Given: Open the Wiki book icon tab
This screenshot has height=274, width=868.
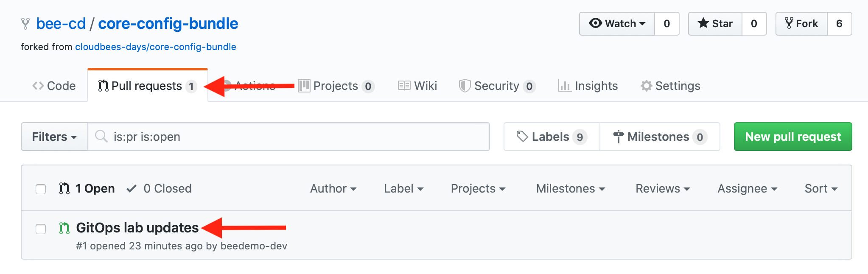Looking at the screenshot, I should (417, 86).
